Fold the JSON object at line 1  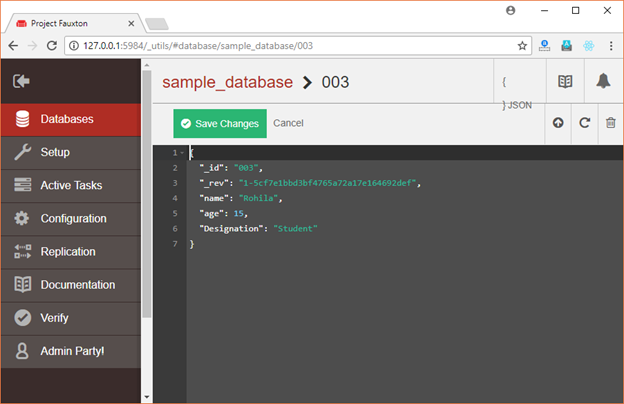(x=182, y=153)
